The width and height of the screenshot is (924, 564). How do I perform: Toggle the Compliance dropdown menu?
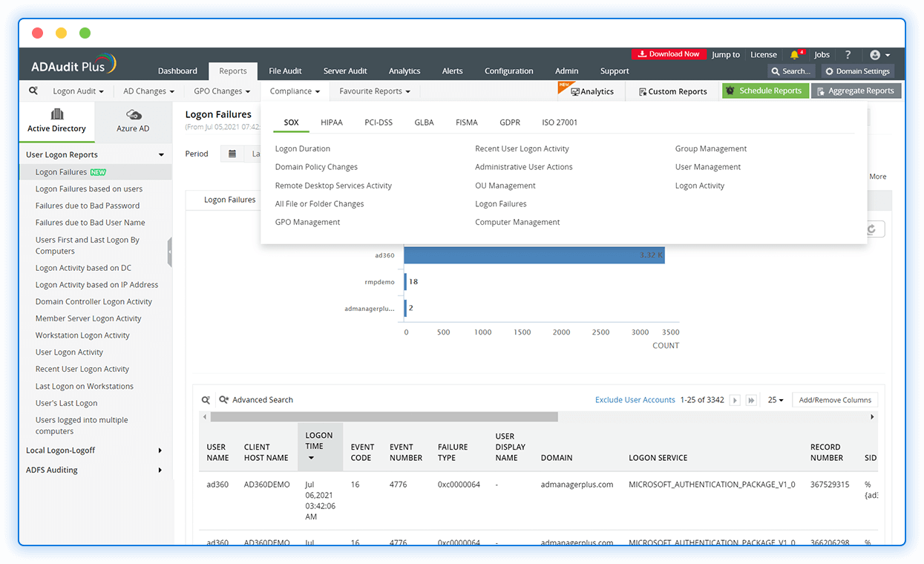tap(295, 91)
